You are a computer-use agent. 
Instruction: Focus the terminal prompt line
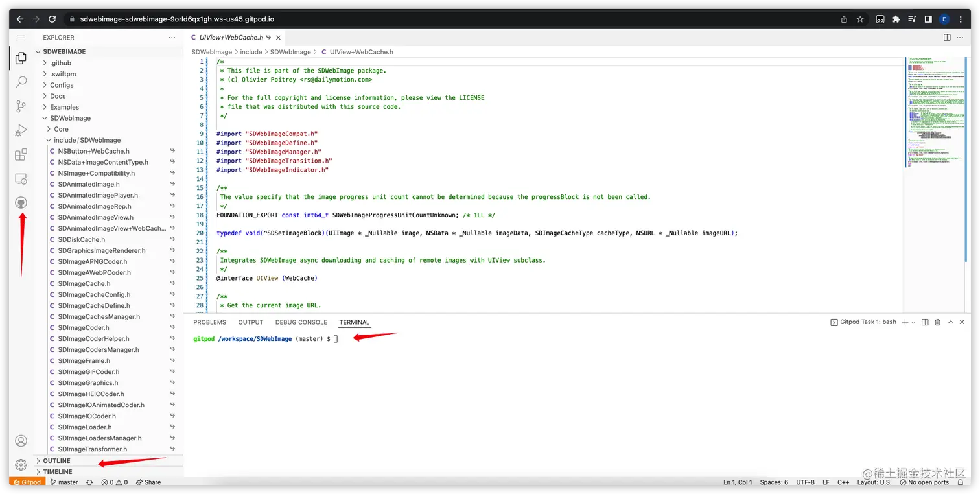coord(266,339)
